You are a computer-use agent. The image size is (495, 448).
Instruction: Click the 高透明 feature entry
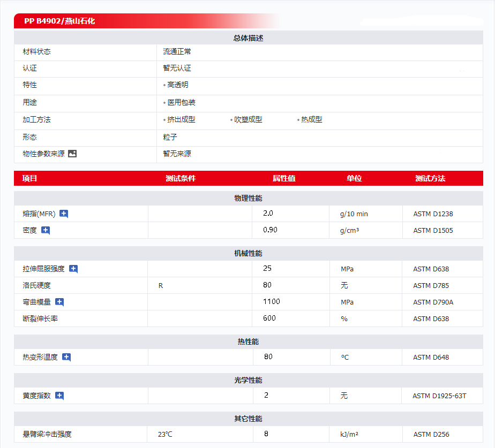tap(178, 85)
